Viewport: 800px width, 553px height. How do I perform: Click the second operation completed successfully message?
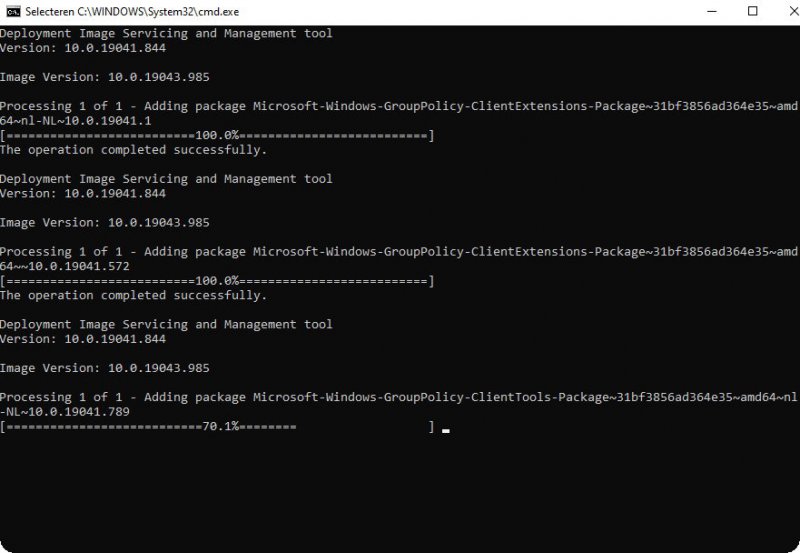click(133, 296)
